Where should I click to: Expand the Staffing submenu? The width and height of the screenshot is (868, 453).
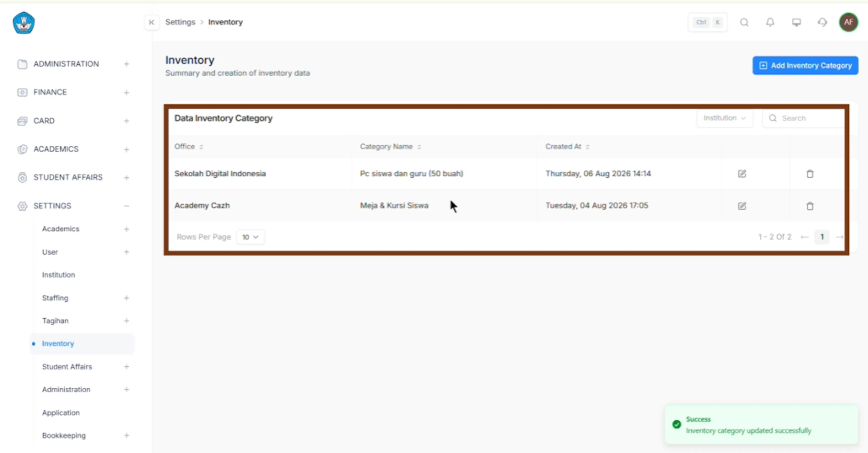(x=126, y=298)
